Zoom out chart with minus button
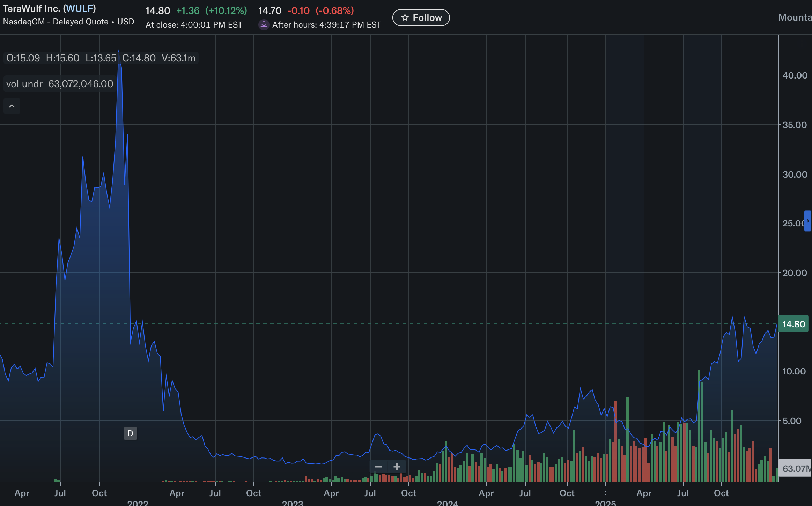Viewport: 812px width, 506px height. [x=378, y=467]
